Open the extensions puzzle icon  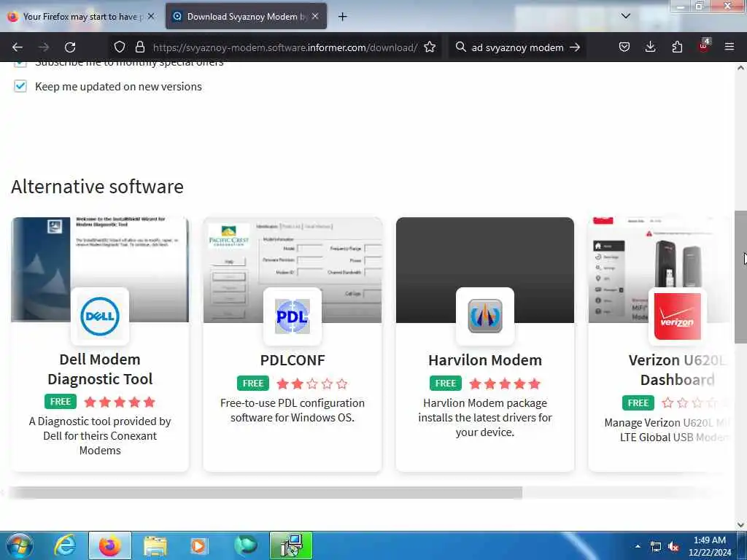tap(677, 47)
